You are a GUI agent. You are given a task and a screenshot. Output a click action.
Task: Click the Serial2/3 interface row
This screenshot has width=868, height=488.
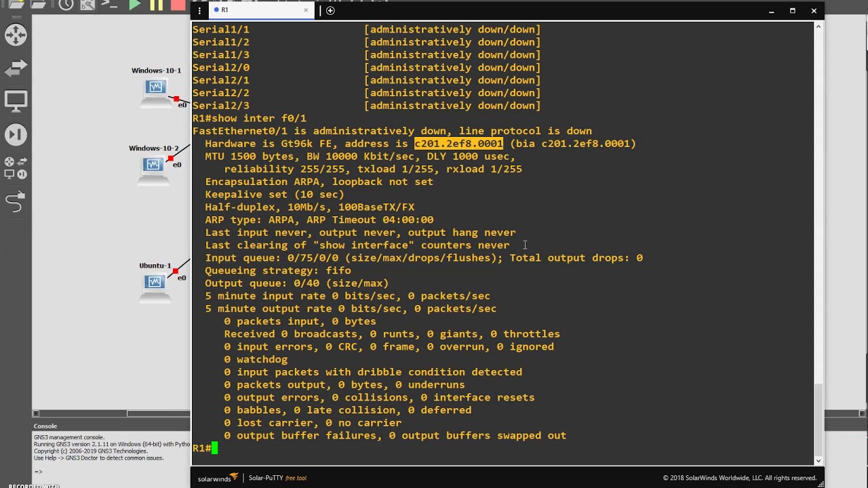point(367,106)
